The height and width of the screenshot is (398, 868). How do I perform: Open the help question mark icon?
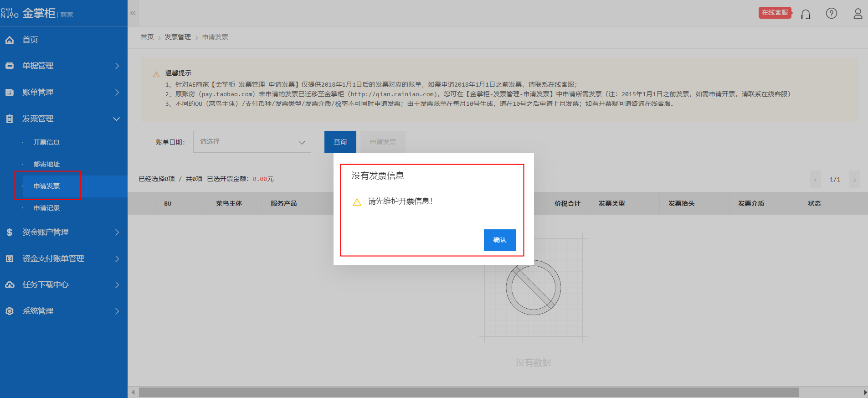832,13
